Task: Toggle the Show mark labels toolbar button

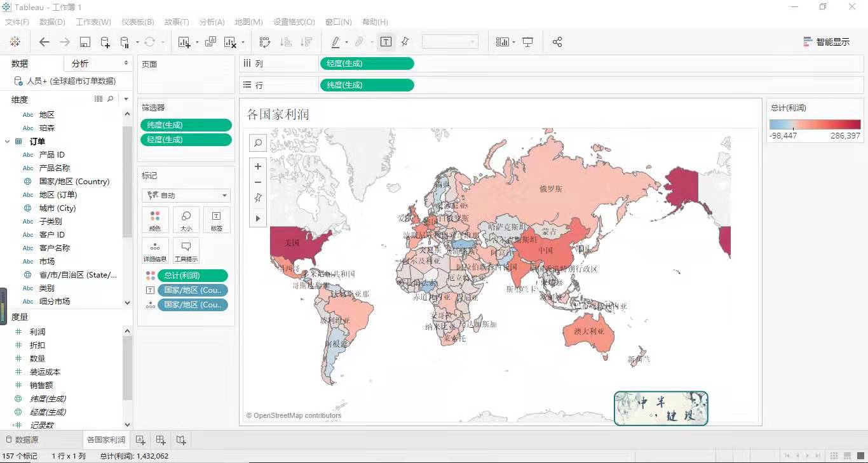Action: tap(386, 42)
